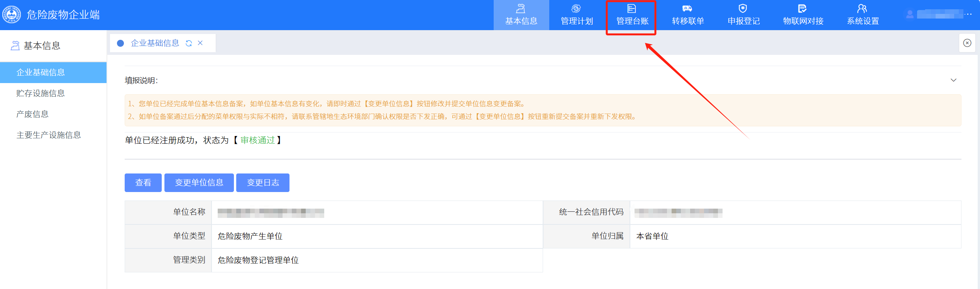Collapse the 填报说明 section chevron
Viewport: 980px width, 289px height.
click(953, 80)
